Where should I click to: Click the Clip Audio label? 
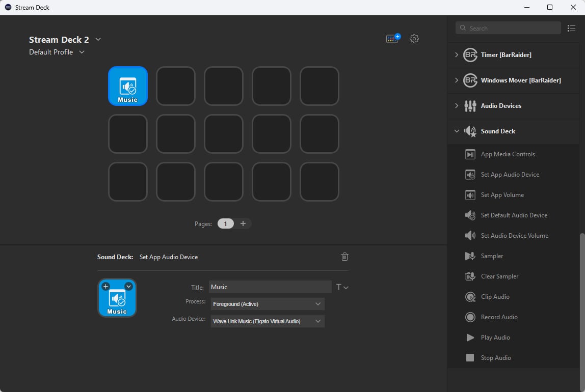click(x=495, y=297)
